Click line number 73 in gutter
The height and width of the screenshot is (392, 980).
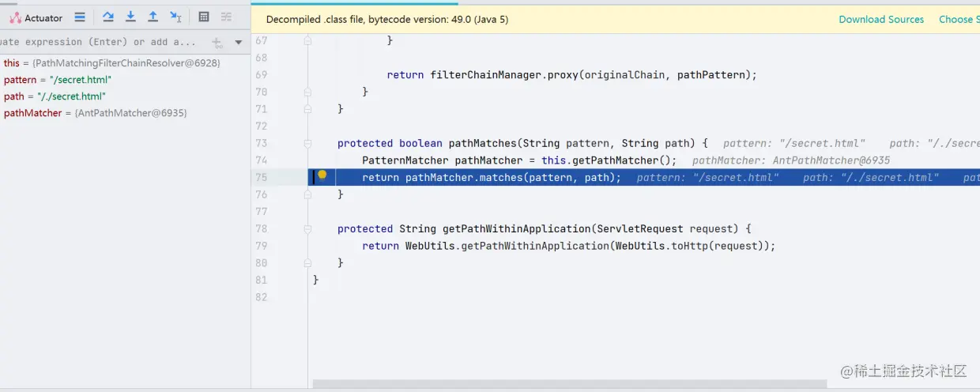tap(261, 143)
